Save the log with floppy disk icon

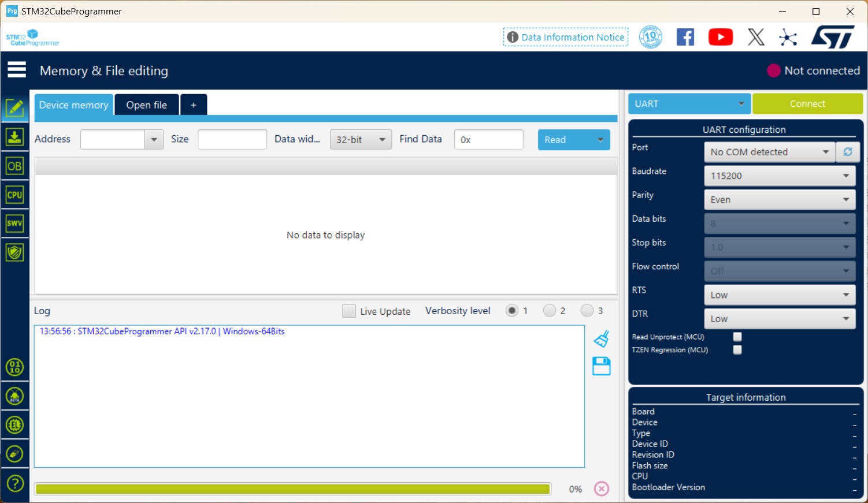tap(602, 366)
